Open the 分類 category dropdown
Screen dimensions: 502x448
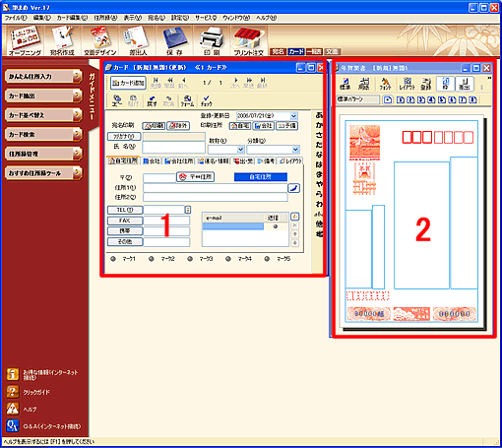pyautogui.click(x=295, y=150)
